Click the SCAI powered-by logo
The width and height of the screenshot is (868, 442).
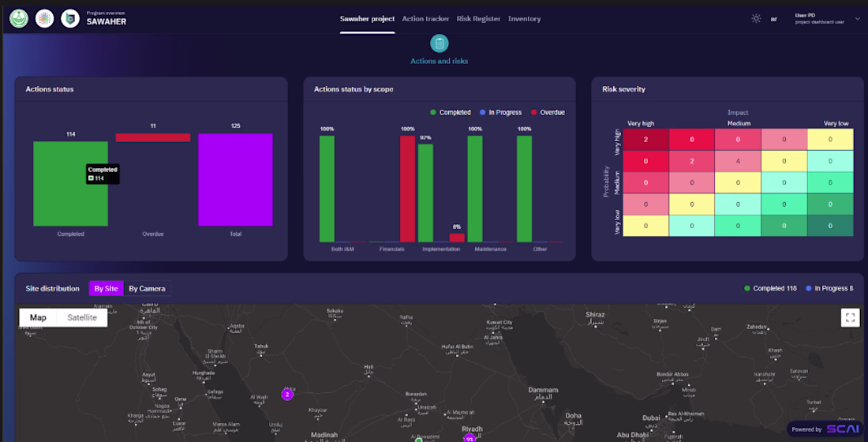[x=843, y=429]
